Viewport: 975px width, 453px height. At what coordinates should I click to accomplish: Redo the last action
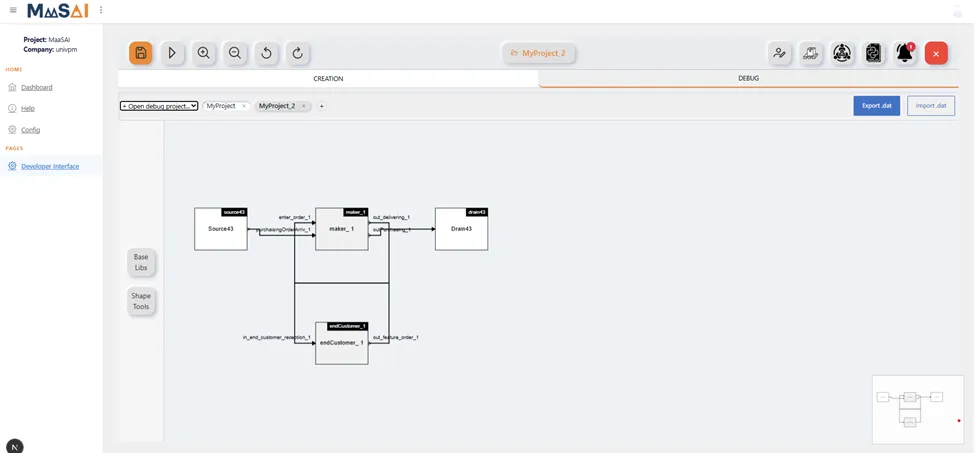pyautogui.click(x=298, y=53)
